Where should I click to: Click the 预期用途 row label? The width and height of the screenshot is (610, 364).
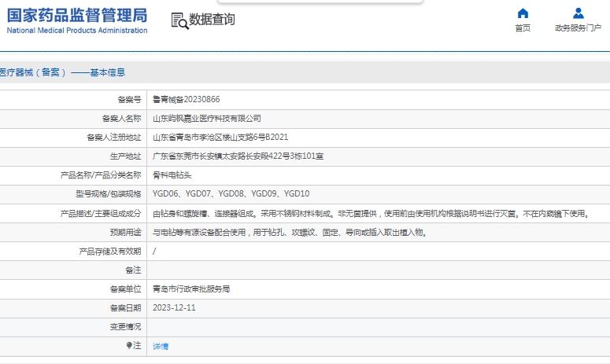pyautogui.click(x=126, y=232)
